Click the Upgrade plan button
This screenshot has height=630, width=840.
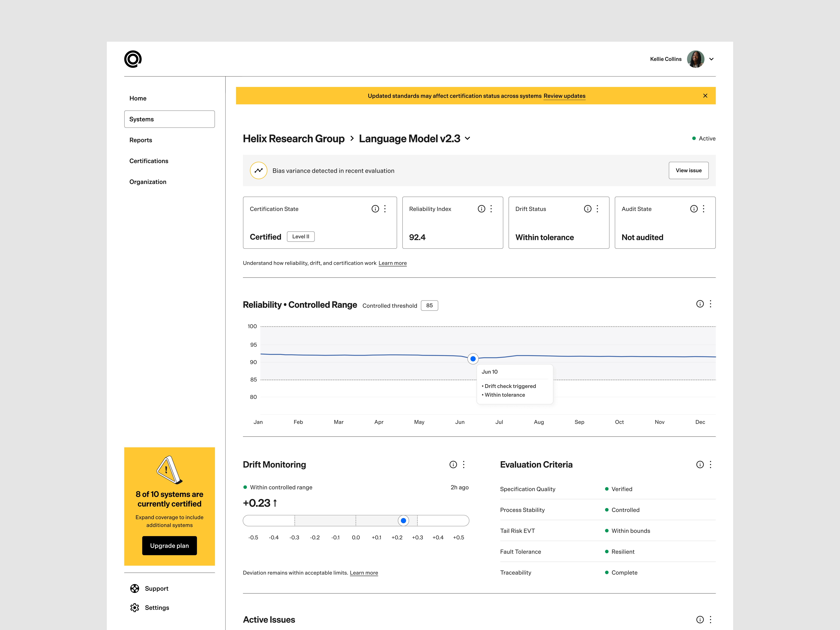(x=169, y=546)
